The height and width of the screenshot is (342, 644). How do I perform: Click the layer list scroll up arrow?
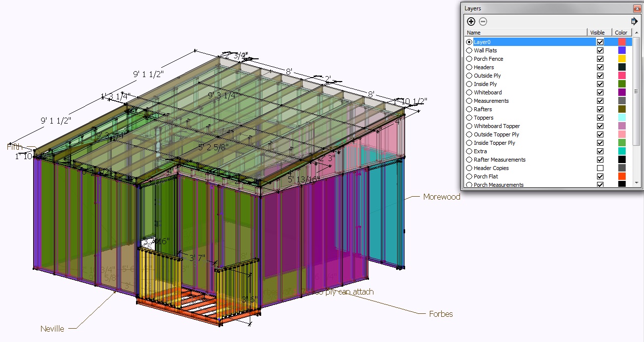tap(636, 41)
